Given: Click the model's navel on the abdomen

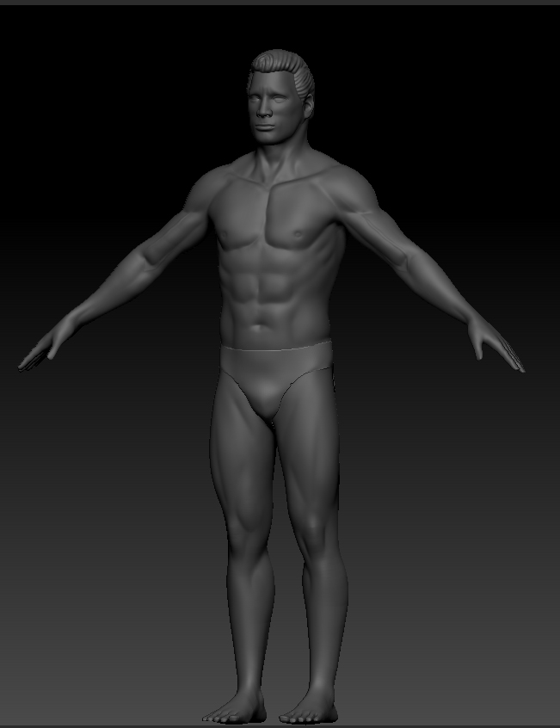Looking at the screenshot, I should [259, 328].
